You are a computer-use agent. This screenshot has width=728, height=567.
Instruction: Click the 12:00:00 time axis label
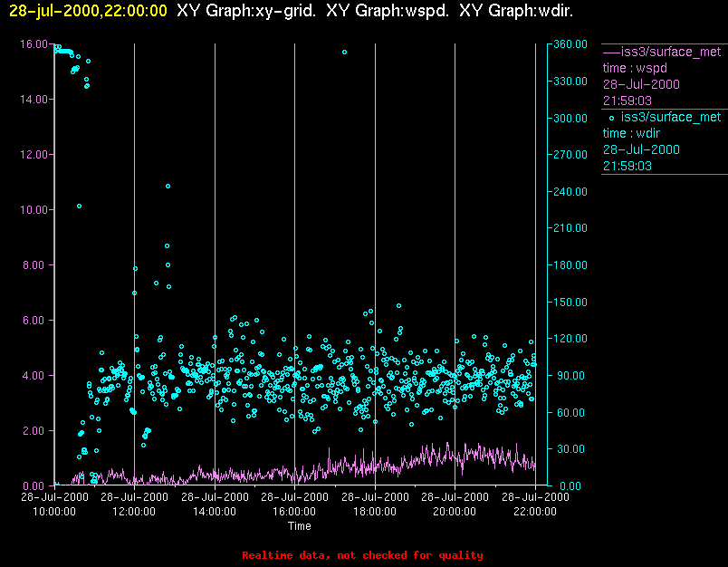[134, 512]
